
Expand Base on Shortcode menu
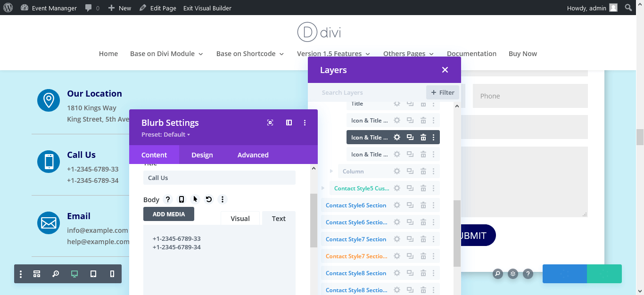(250, 54)
